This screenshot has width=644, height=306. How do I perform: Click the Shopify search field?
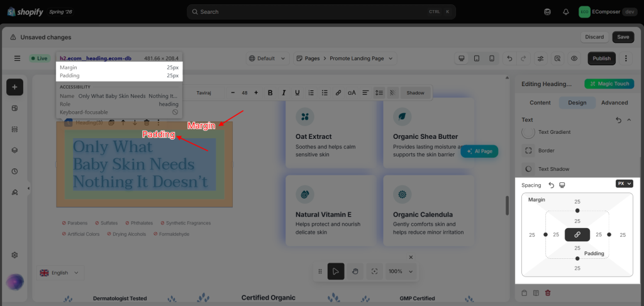click(321, 12)
